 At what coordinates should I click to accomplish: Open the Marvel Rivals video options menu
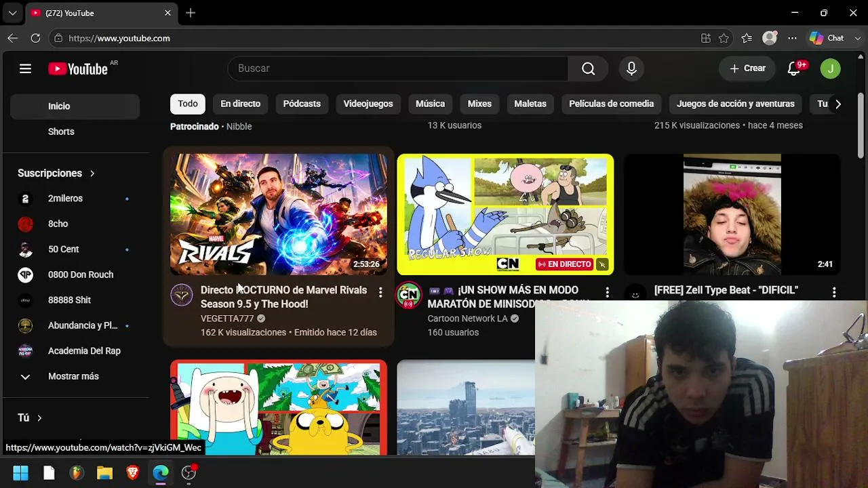(380, 293)
